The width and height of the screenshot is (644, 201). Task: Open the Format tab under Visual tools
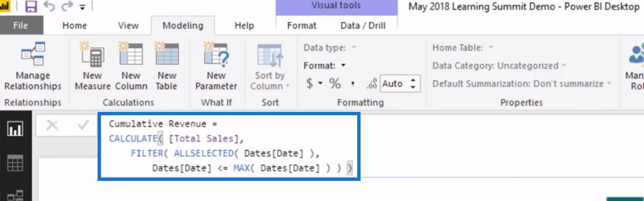pyautogui.click(x=302, y=26)
